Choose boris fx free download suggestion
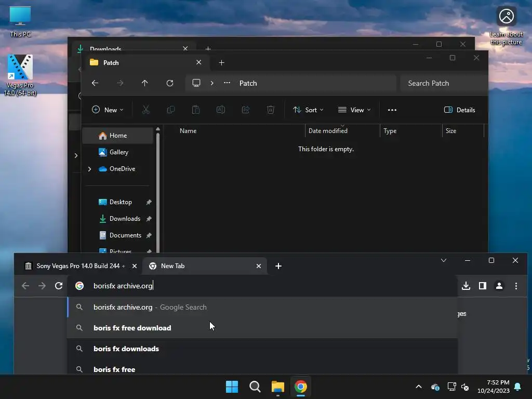The width and height of the screenshot is (532, 399). [x=262, y=328]
